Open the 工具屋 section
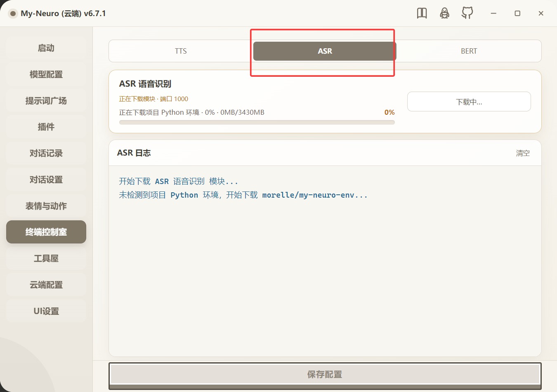The width and height of the screenshot is (557, 392). pyautogui.click(x=46, y=258)
